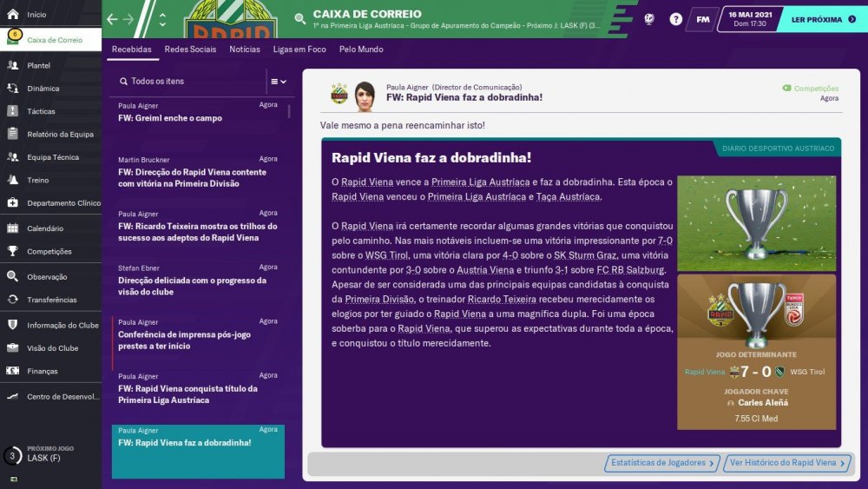Switch to the Redes Sociais tab
This screenshot has height=489, width=868.
(190, 50)
